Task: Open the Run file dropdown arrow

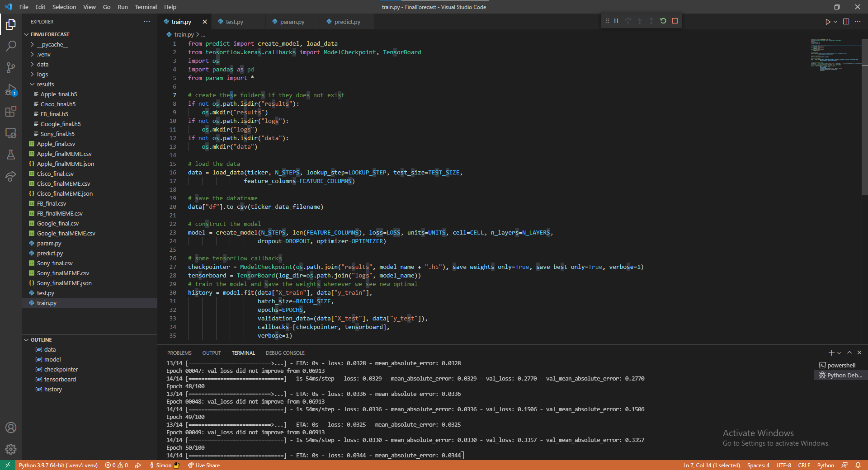Action: click(835, 22)
